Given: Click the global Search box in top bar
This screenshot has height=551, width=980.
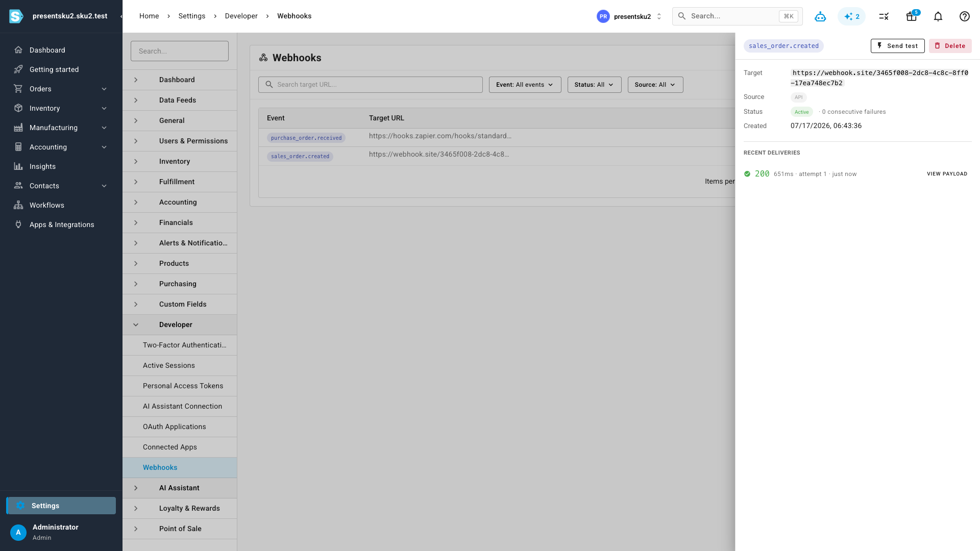Looking at the screenshot, I should coord(737,16).
